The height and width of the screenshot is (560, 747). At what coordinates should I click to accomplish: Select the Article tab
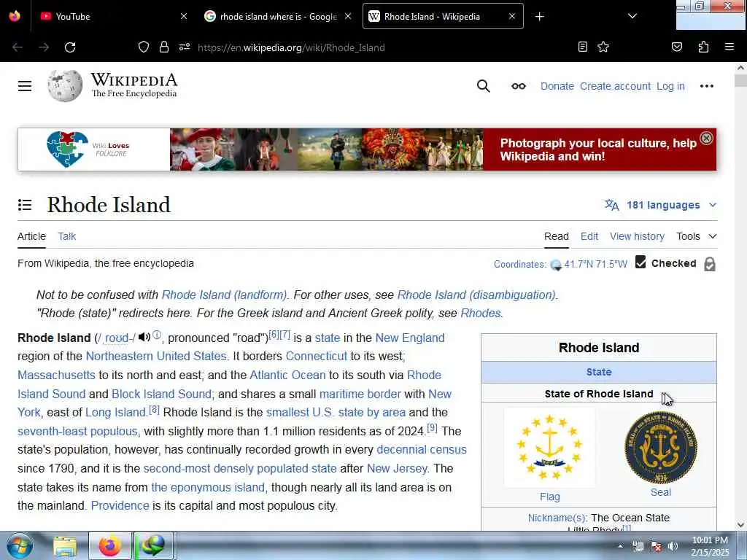pyautogui.click(x=31, y=236)
